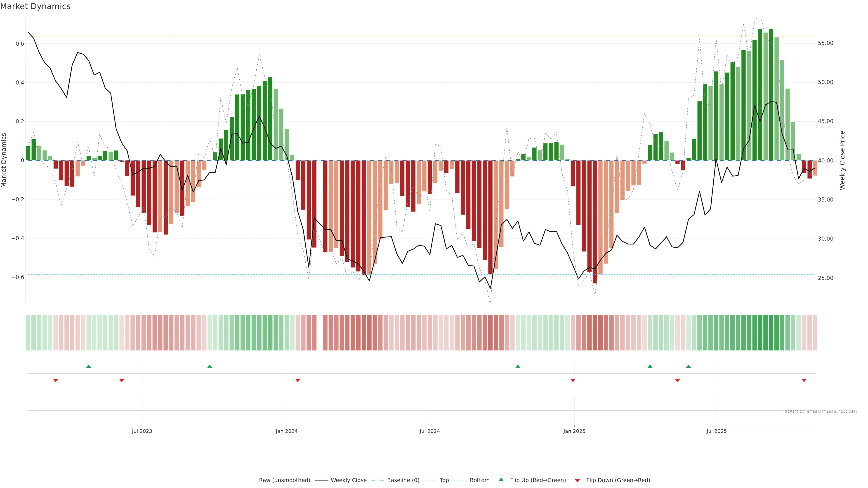The image size is (868, 488).
Task: Toggle the Baseline (0) legend entry
Action: pos(403,480)
